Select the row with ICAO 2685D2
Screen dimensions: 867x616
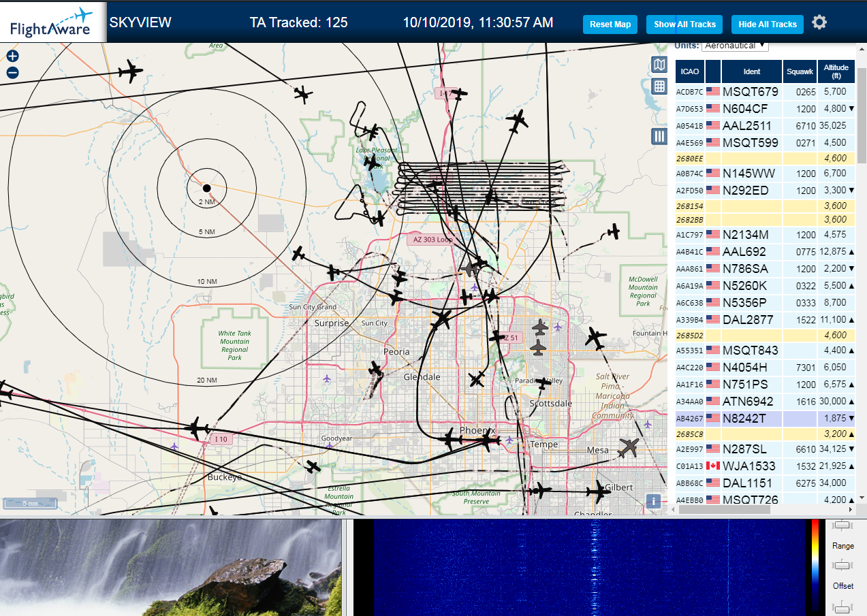[x=765, y=335]
